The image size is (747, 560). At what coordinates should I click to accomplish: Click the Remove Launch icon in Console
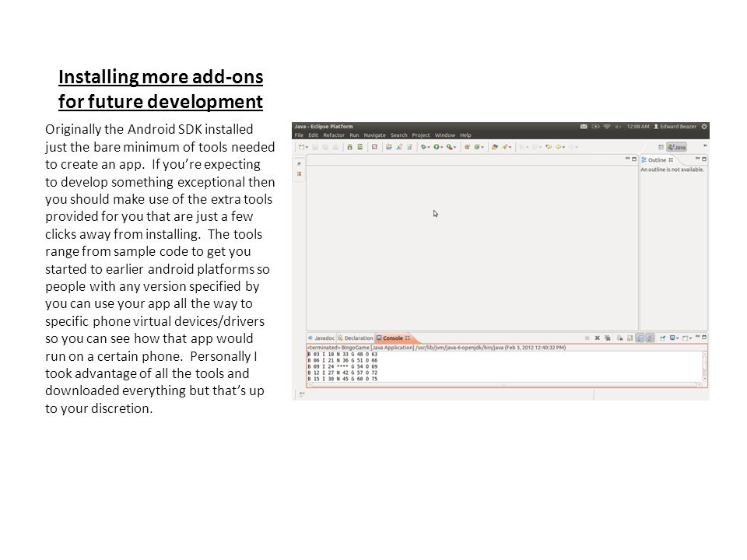(x=598, y=338)
